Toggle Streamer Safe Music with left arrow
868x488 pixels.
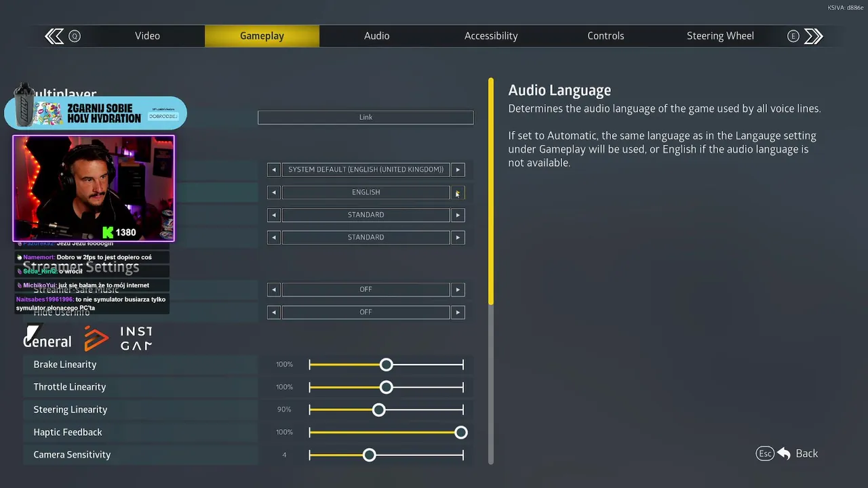click(274, 289)
